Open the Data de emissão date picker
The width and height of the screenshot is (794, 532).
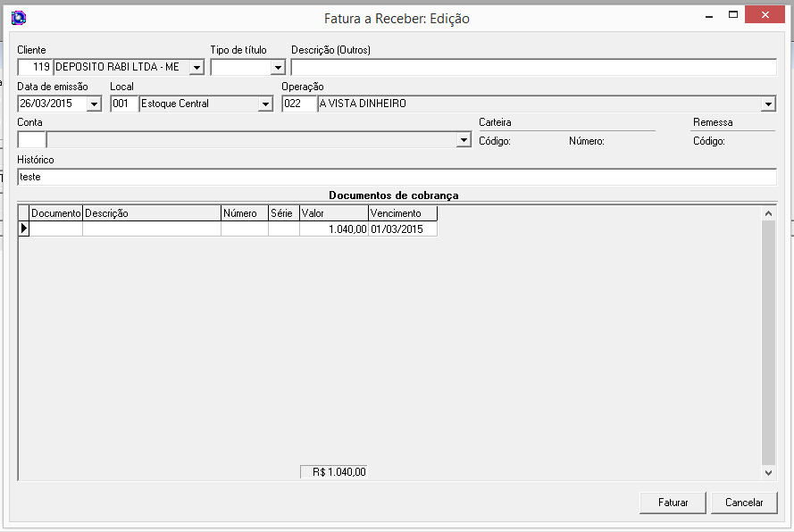pyautogui.click(x=95, y=104)
